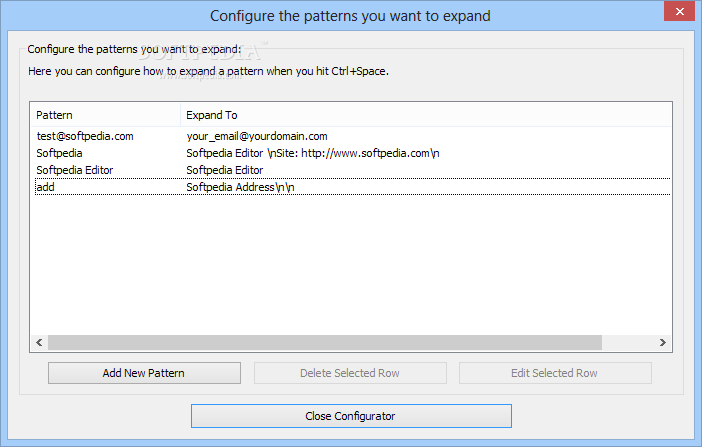This screenshot has width=702, height=447.
Task: Select the Softpedia pattern cell
Action: pos(59,153)
